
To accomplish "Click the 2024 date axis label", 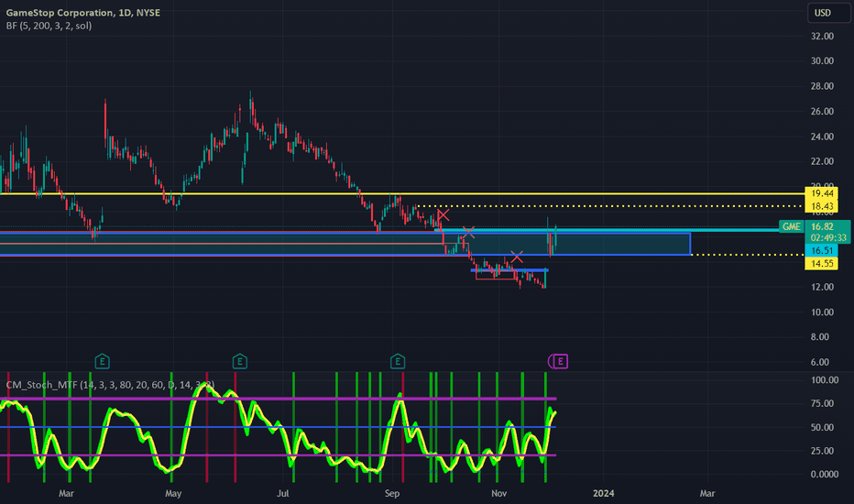I will [x=604, y=493].
